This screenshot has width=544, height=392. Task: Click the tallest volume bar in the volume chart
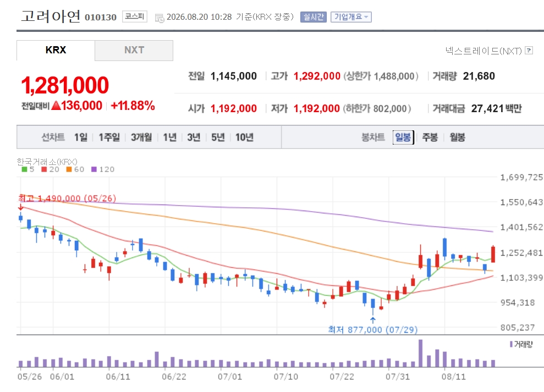[420, 353]
